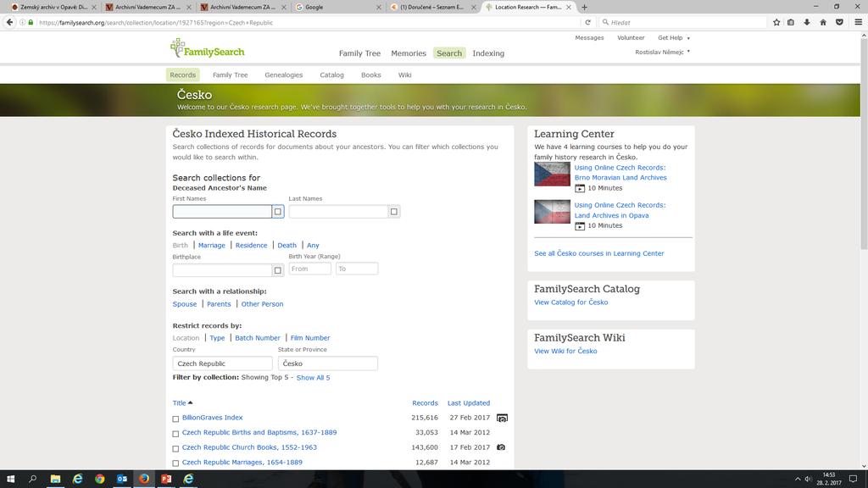The height and width of the screenshot is (488, 868).
Task: Check the BillionGraves Index collection
Action: point(175,419)
